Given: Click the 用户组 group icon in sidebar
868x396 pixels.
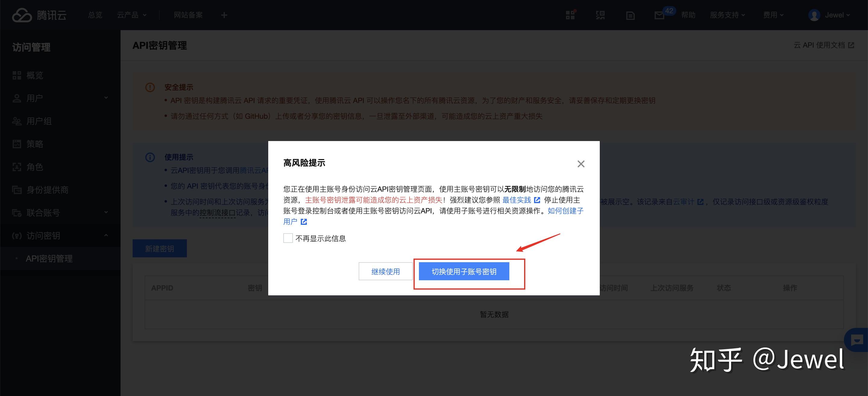Looking at the screenshot, I should click(x=17, y=121).
